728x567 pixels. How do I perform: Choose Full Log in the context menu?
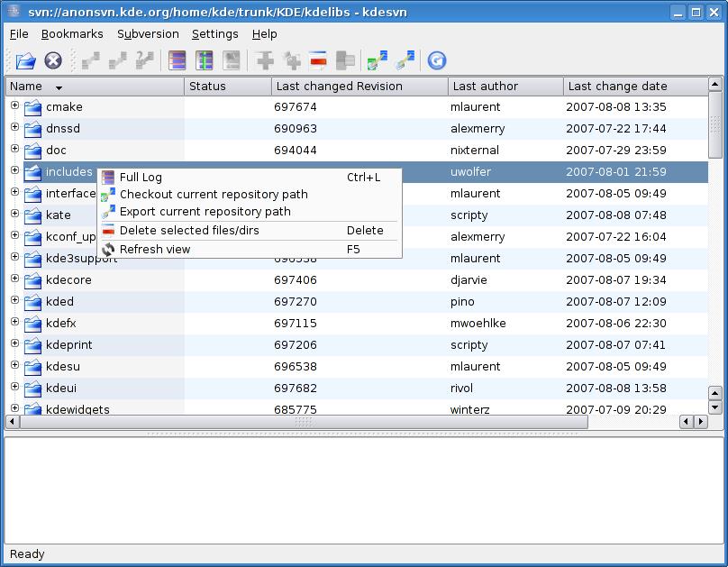(250, 178)
